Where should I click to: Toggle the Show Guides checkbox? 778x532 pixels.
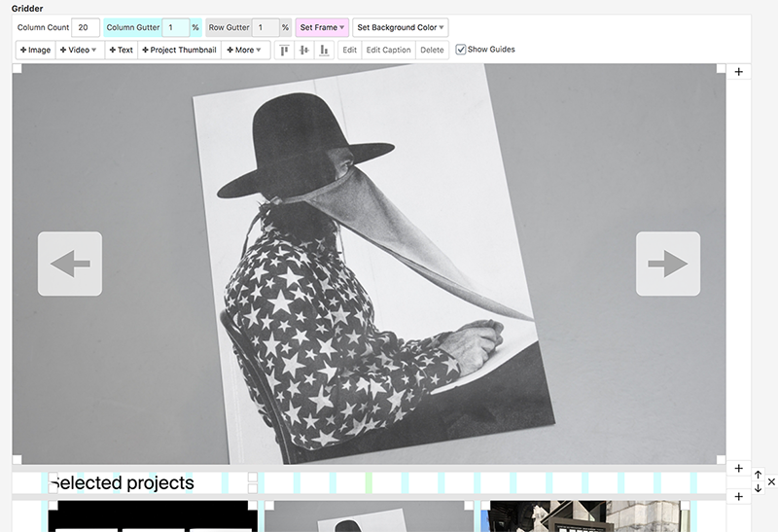(461, 50)
